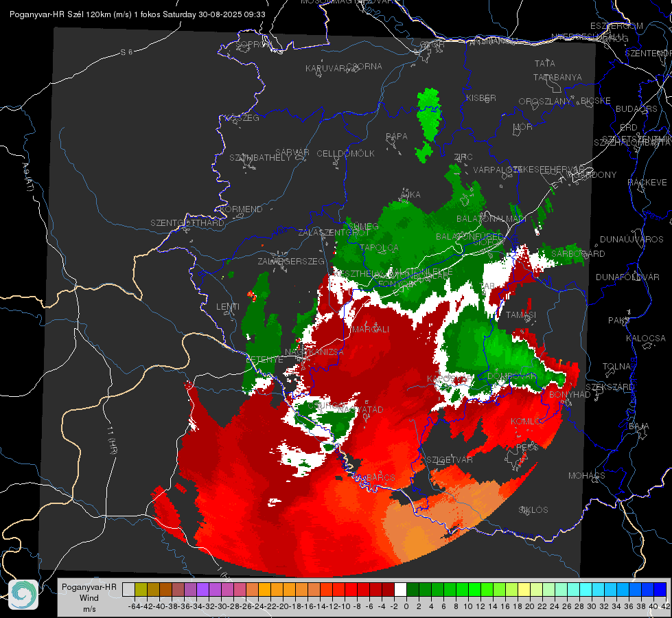The width and height of the screenshot is (672, 618).
Task: Click the "Poganyvar-HR" legend label
Action: (89, 587)
